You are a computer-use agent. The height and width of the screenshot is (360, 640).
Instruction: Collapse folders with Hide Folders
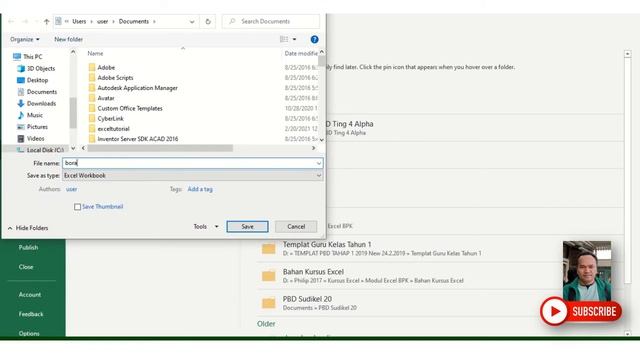[28, 228]
